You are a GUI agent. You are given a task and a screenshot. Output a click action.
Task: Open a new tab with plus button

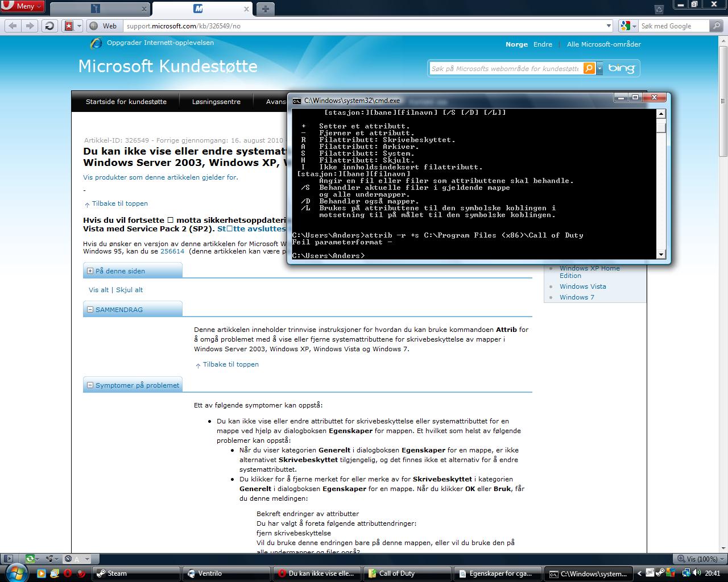coord(265,9)
